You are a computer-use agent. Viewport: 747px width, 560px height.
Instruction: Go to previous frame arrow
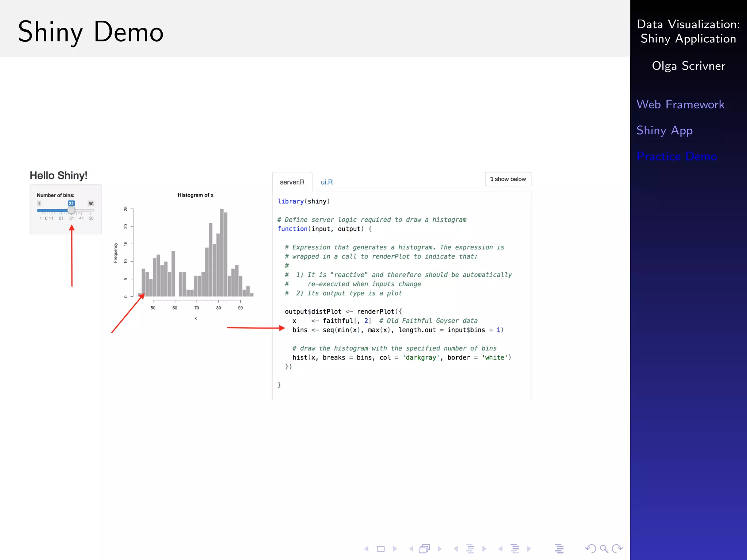click(411, 549)
